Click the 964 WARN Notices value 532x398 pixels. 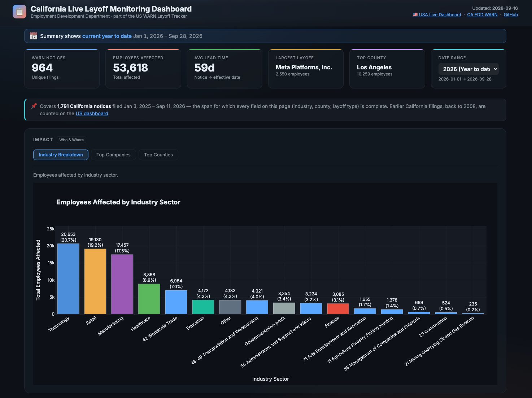click(42, 68)
